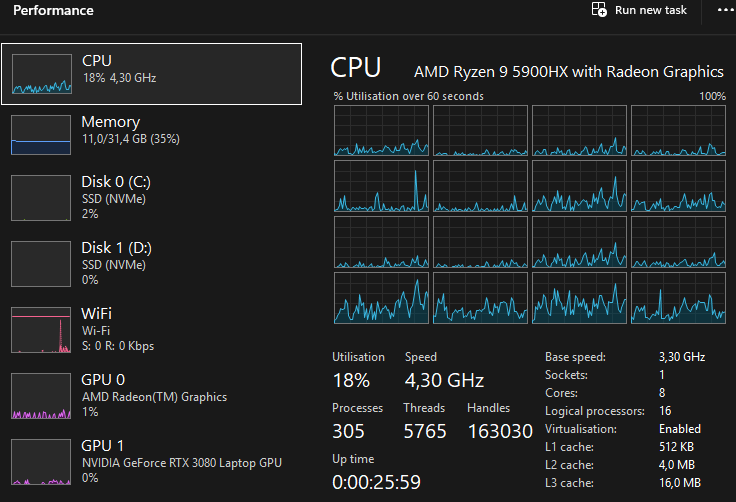Click the Performance page heading
The height and width of the screenshot is (502, 736).
coord(53,11)
